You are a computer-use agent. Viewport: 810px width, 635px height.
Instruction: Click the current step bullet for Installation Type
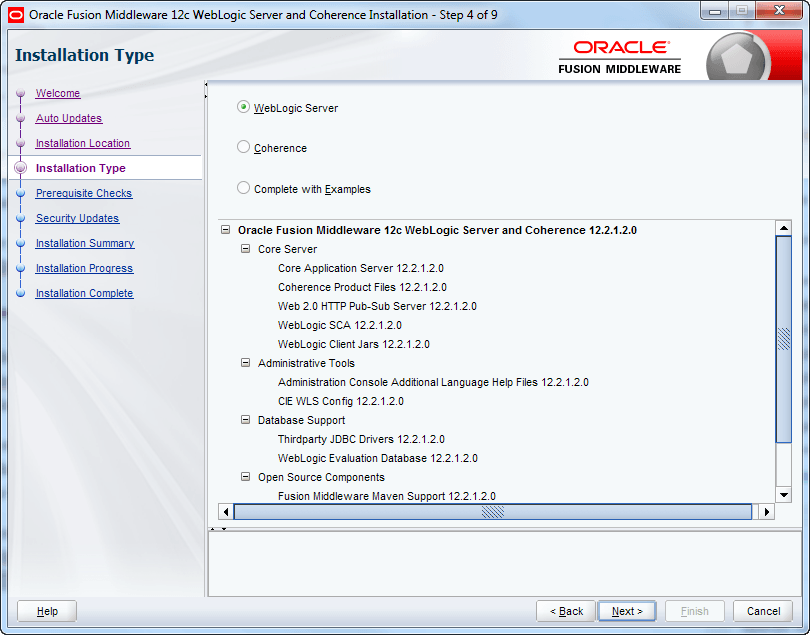pos(21,168)
